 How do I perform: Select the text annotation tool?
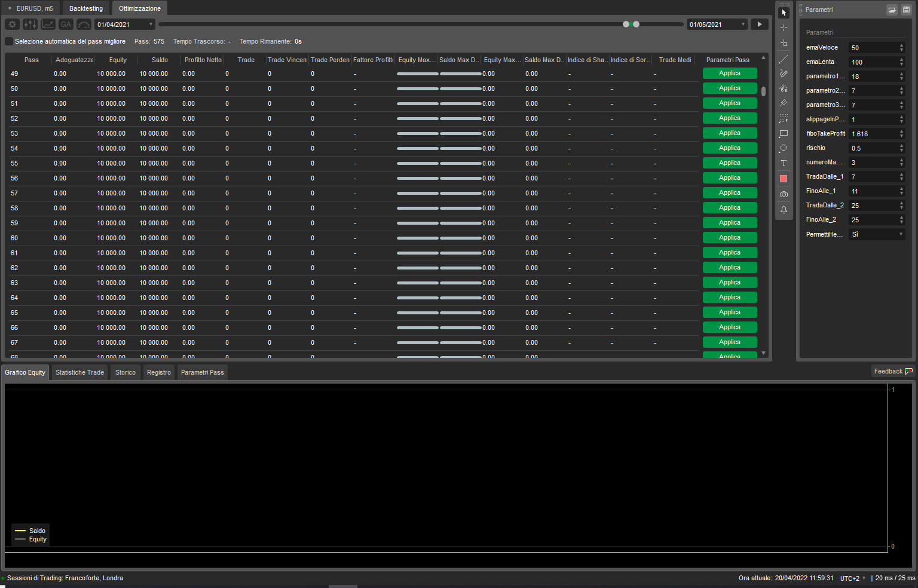(784, 163)
